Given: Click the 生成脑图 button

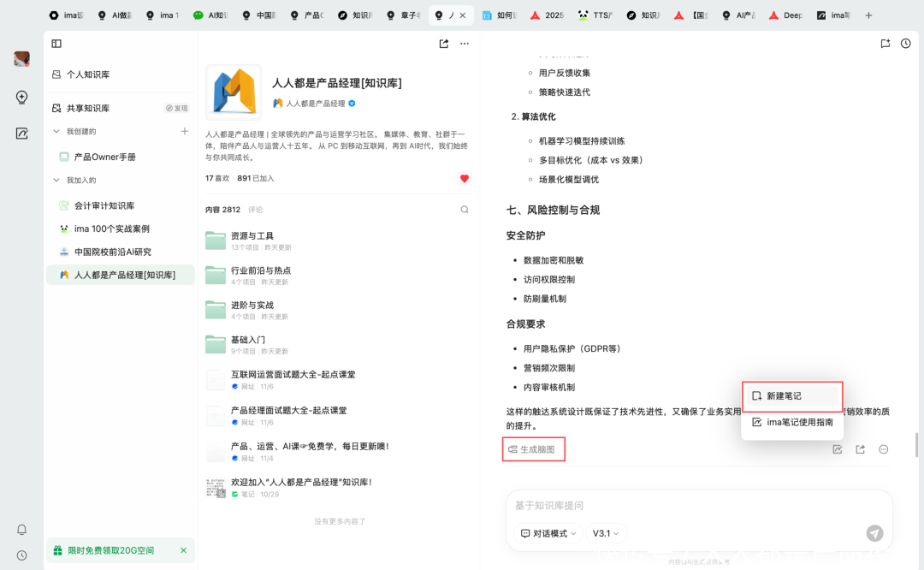Looking at the screenshot, I should 533,449.
